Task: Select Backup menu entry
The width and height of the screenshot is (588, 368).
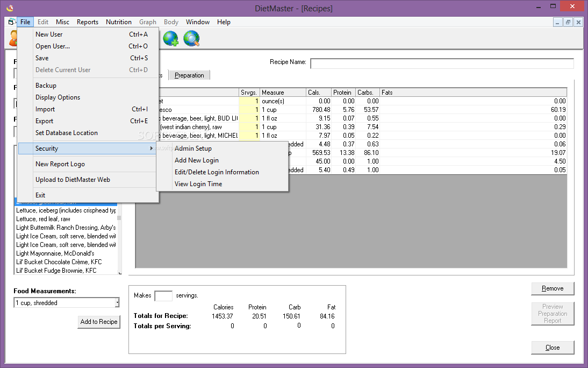Action: 89,85
